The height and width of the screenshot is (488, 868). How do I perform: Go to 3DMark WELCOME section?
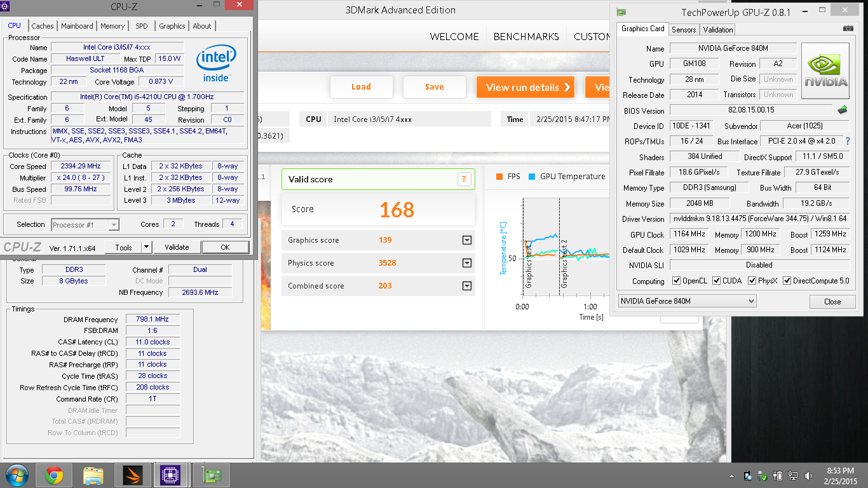tap(454, 37)
